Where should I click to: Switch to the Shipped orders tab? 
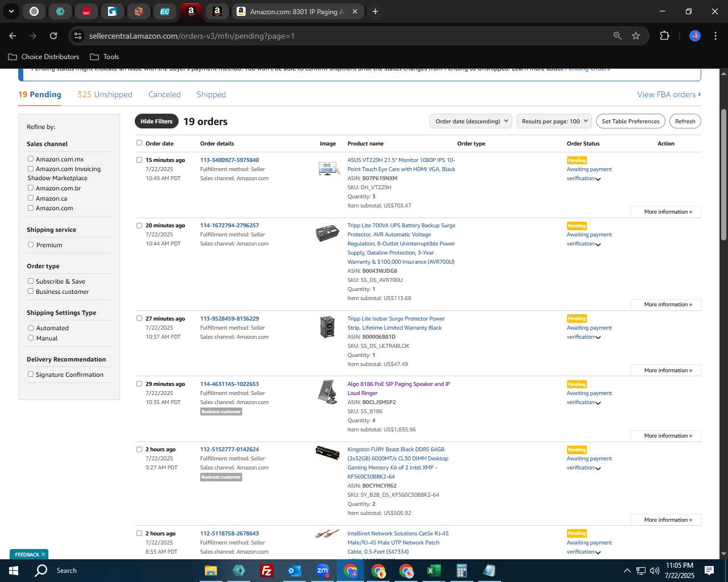(211, 94)
